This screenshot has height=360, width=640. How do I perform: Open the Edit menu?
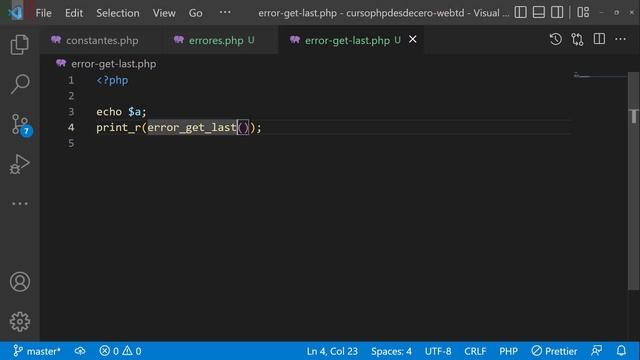click(74, 13)
